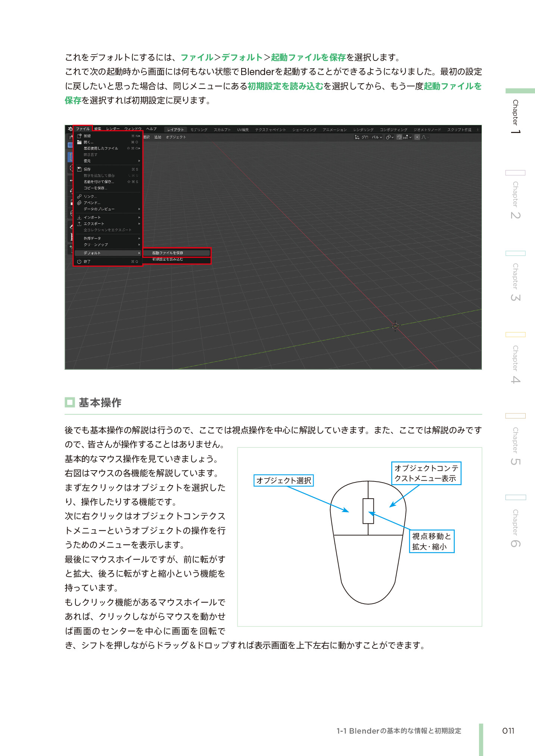The height and width of the screenshot is (756, 535).
Task: Expand the インポート submenu
Action: click(x=139, y=217)
